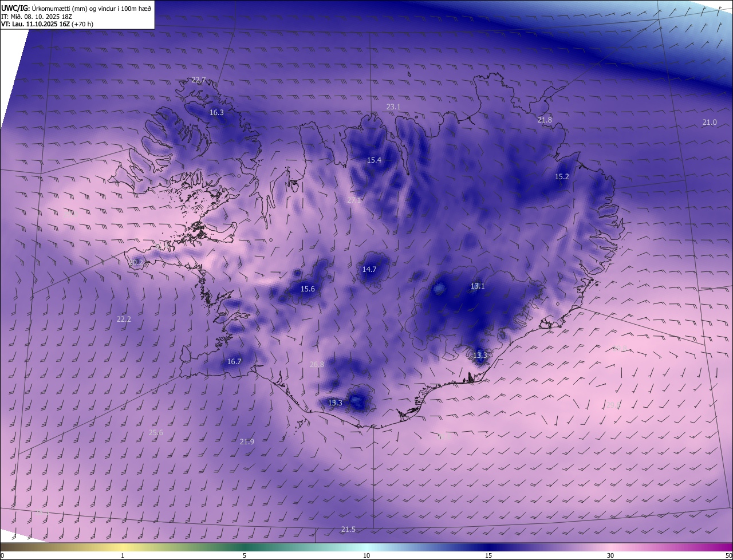Click the 14.7 label on Hofsjökull glacier
Image resolution: width=733 pixels, height=560 pixels.
pos(369,269)
